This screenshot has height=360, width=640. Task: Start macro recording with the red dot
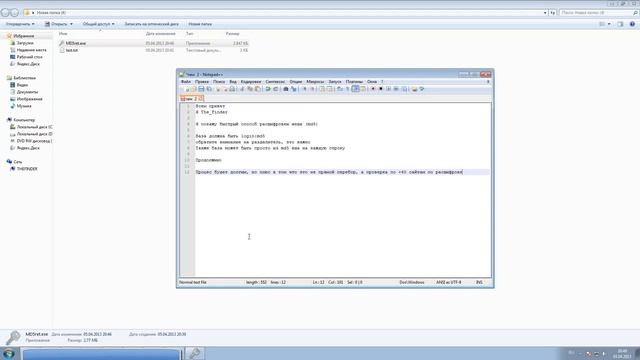(x=373, y=89)
